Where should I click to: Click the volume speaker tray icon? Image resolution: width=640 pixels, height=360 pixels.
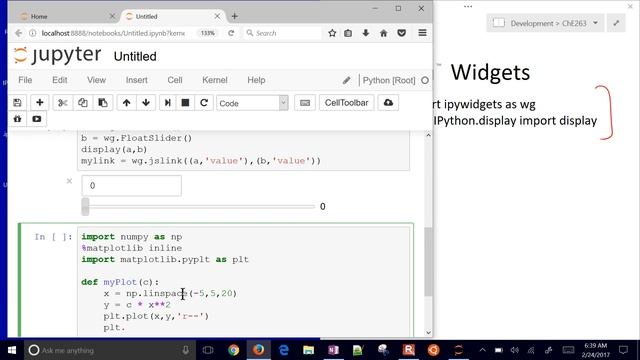pyautogui.click(x=515, y=350)
